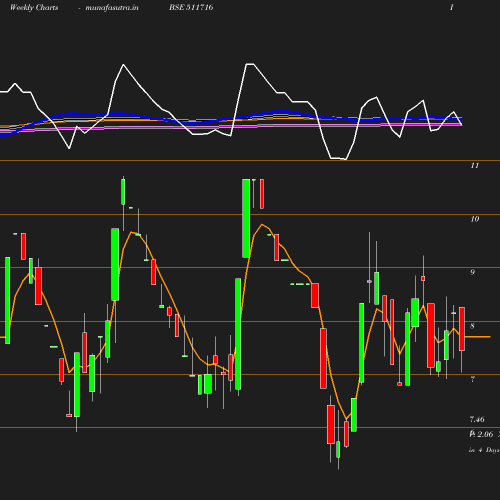Click the '2.06' change value
500x500 pixels.
[485, 434]
